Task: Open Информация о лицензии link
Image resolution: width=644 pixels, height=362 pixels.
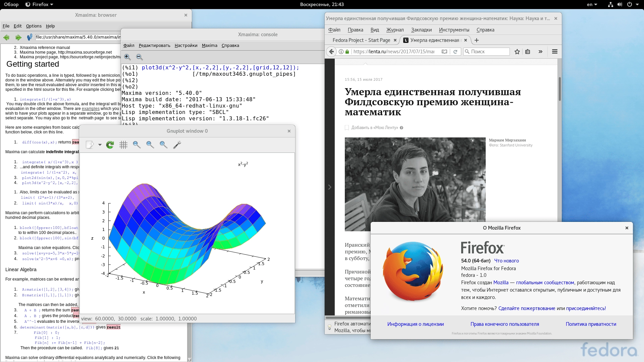Action: [416, 324]
